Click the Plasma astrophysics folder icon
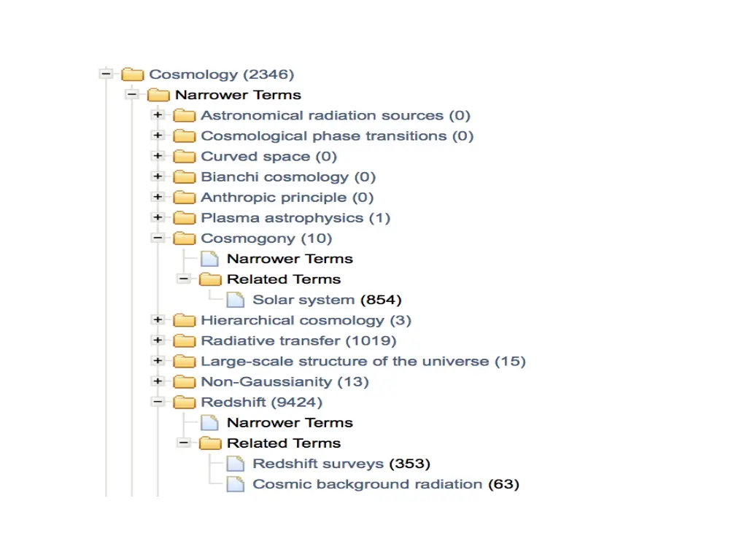The width and height of the screenshot is (747, 560). point(185,217)
